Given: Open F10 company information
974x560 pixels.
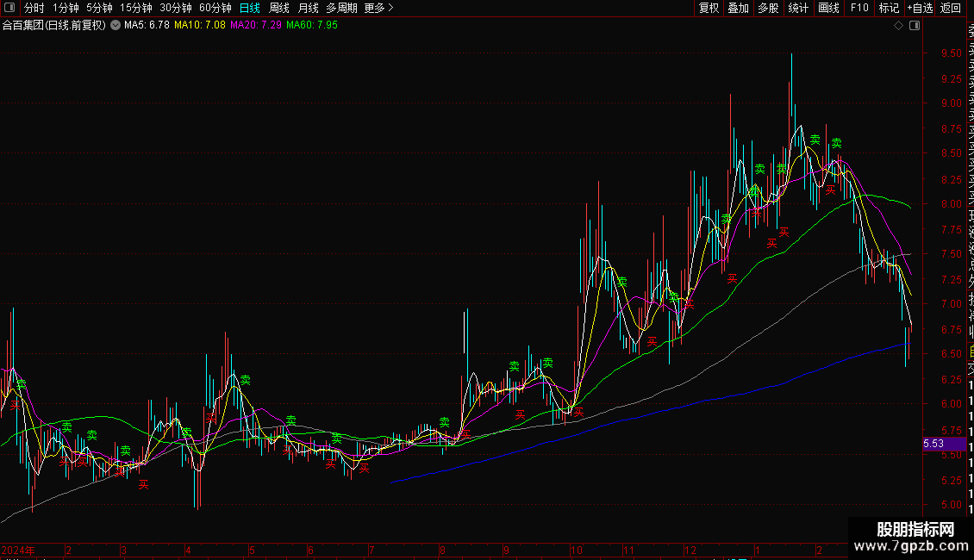Looking at the screenshot, I should pyautogui.click(x=859, y=8).
